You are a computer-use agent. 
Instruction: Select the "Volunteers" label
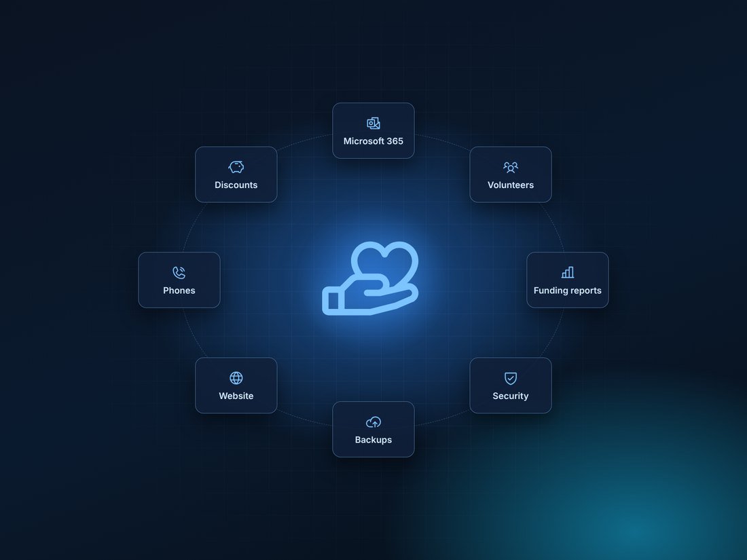(x=511, y=185)
